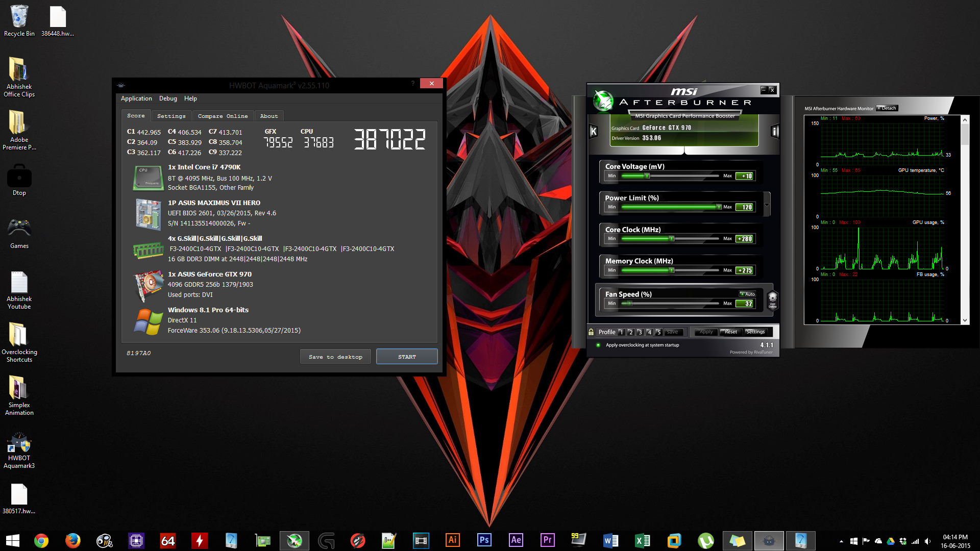Toggle the profile lock padlock icon
The width and height of the screenshot is (980, 551).
pyautogui.click(x=591, y=332)
